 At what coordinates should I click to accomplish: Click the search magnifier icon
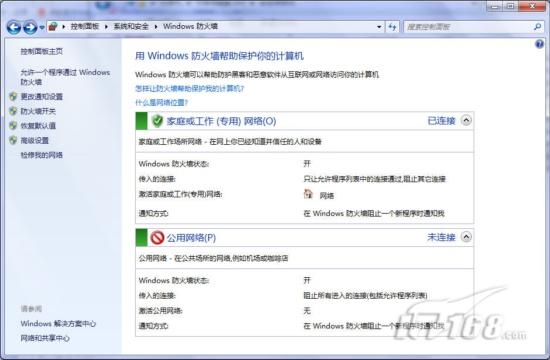pyautogui.click(x=537, y=27)
